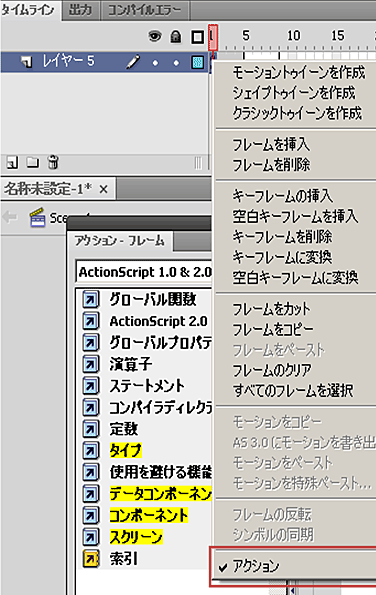Image resolution: width=376 pixels, height=595 pixels.
Task: Click the pencil icon on レイヤー 5
Action: (133, 62)
